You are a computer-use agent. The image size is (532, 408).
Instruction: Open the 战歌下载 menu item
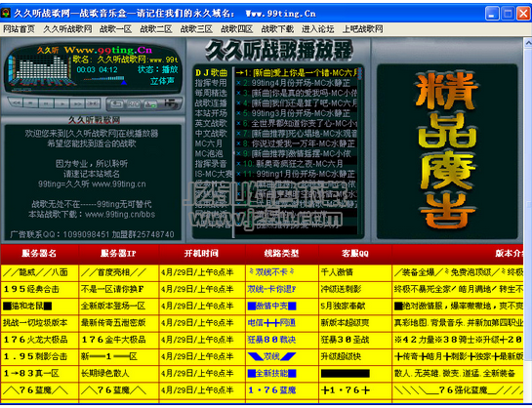277,29
